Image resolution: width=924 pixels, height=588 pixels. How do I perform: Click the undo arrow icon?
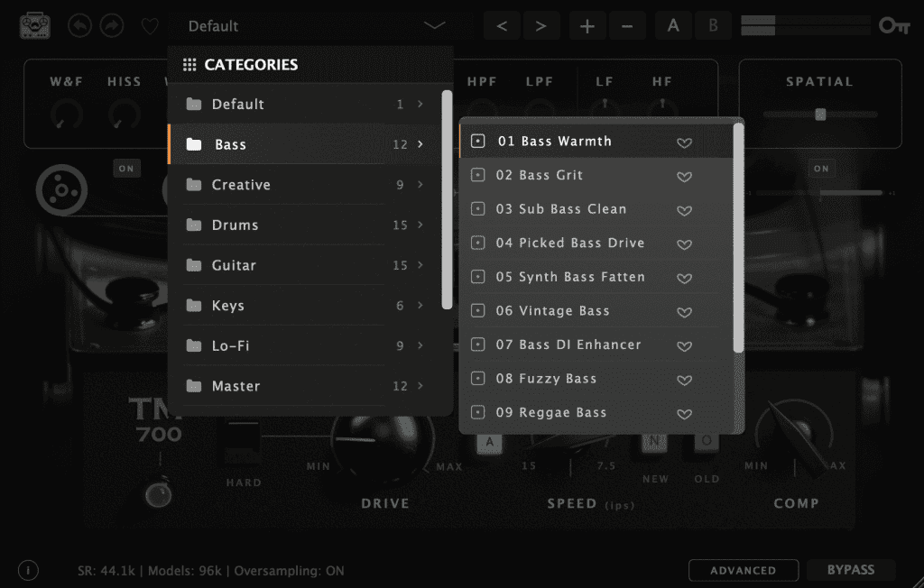pyautogui.click(x=80, y=25)
